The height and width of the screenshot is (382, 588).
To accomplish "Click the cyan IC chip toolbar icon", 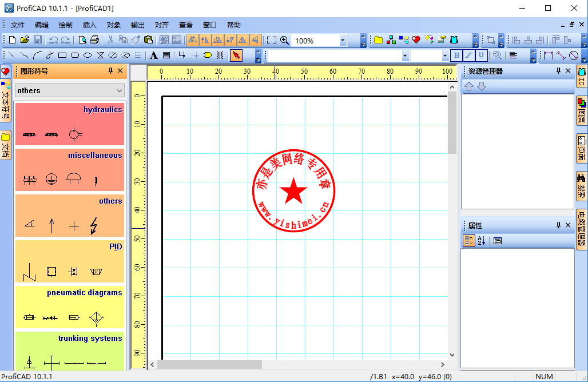I will [x=455, y=39].
